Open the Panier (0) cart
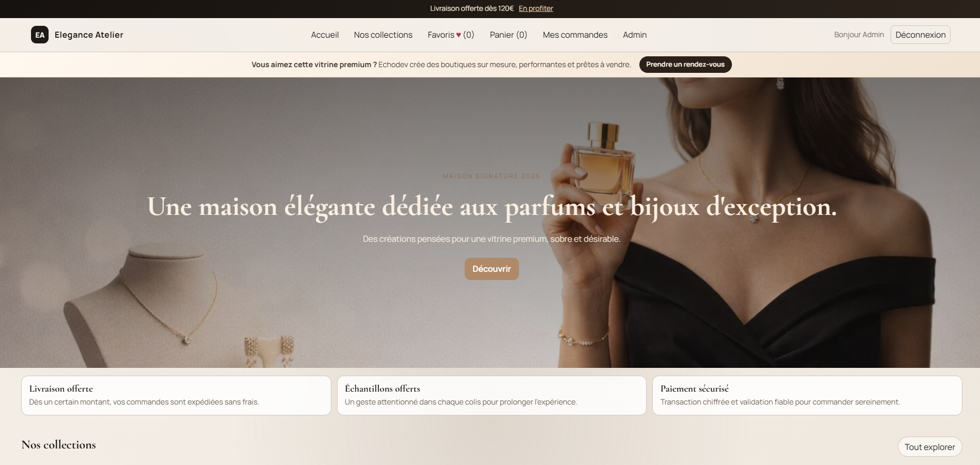Screen dimensions: 980x465 508,35
